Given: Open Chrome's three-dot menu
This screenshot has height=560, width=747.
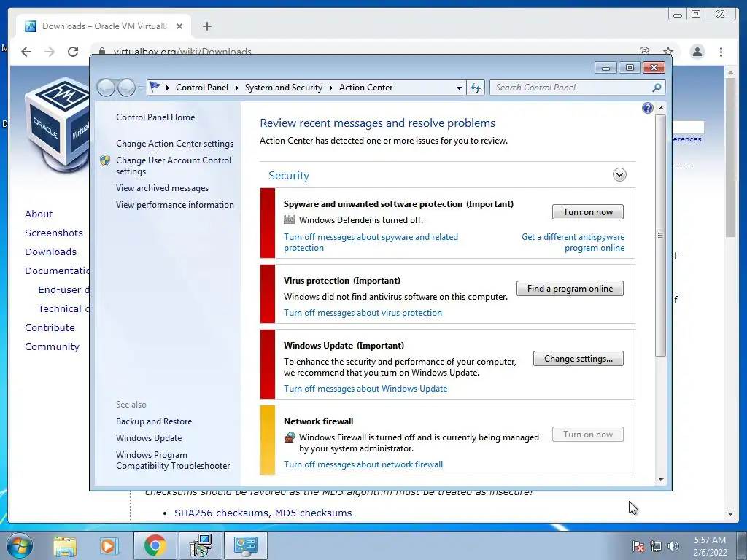Looking at the screenshot, I should pos(721,52).
